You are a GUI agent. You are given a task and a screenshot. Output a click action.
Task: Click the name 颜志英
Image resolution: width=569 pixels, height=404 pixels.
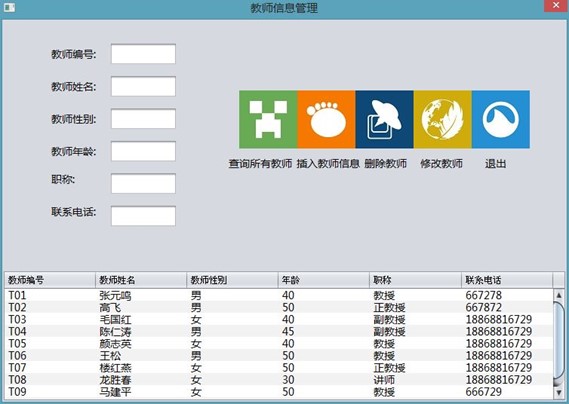click(115, 343)
